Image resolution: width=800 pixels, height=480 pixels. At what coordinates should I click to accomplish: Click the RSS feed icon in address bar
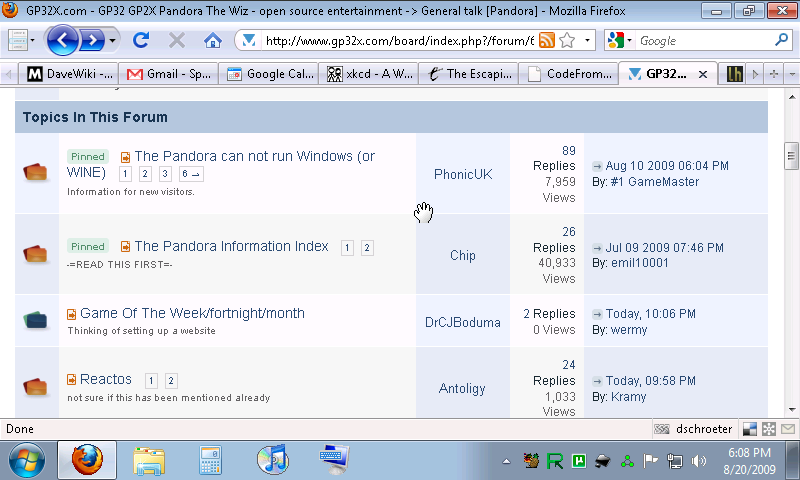547,41
